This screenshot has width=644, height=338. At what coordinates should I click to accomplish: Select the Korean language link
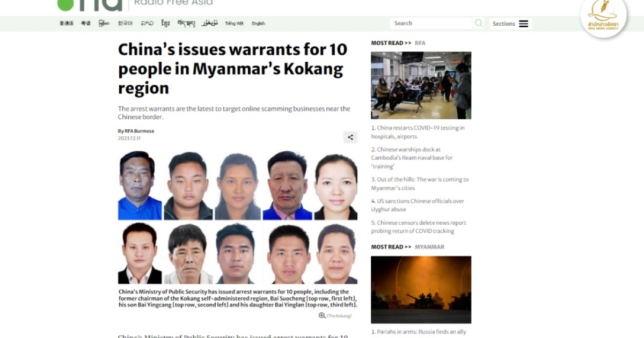125,24
